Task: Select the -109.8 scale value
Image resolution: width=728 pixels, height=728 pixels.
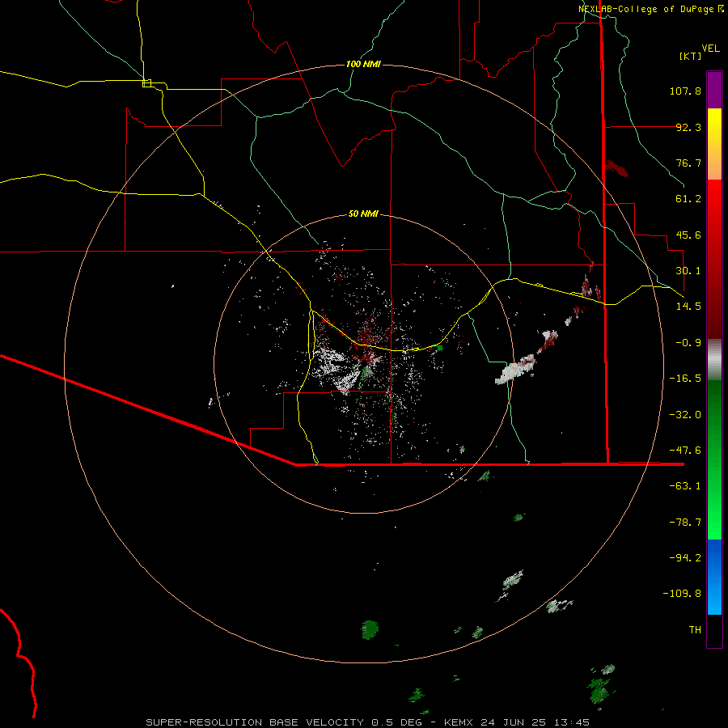Action: 682,594
